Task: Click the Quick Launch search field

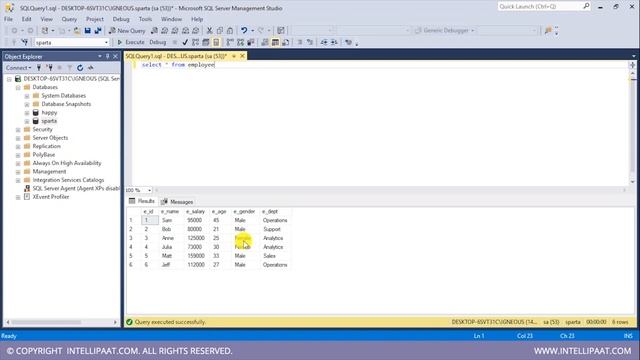Action: [x=540, y=6]
